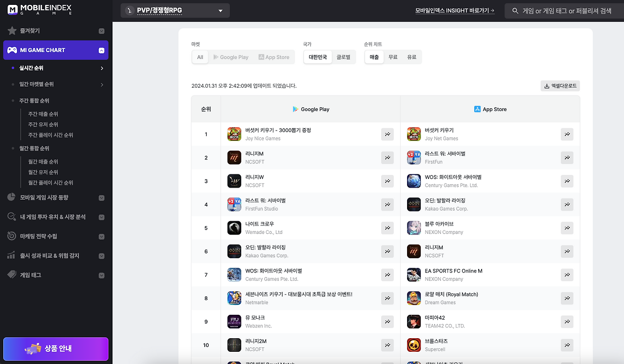Open 주간 유저 순위
The image size is (624, 364).
point(43,125)
